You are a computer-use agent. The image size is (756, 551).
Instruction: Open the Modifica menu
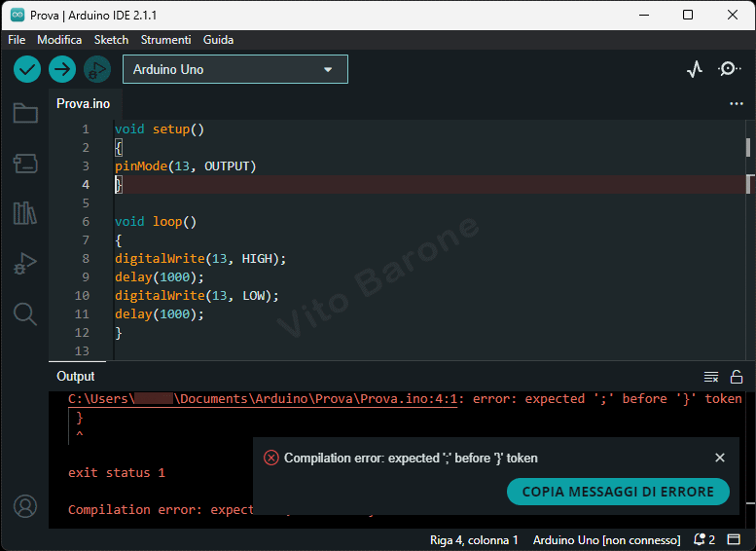point(59,40)
